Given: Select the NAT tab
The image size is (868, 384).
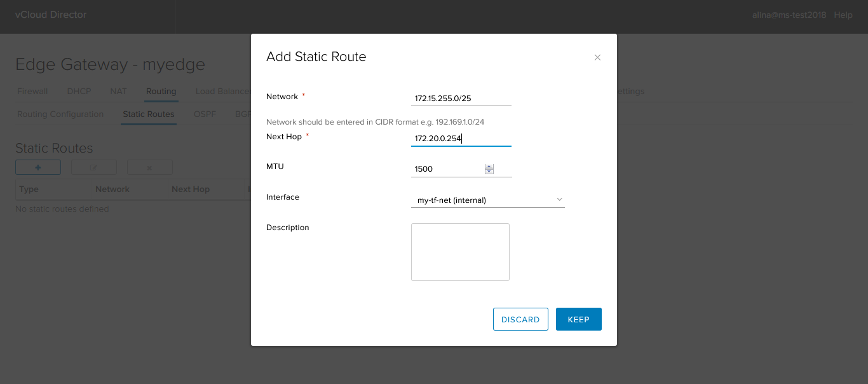Looking at the screenshot, I should point(119,92).
